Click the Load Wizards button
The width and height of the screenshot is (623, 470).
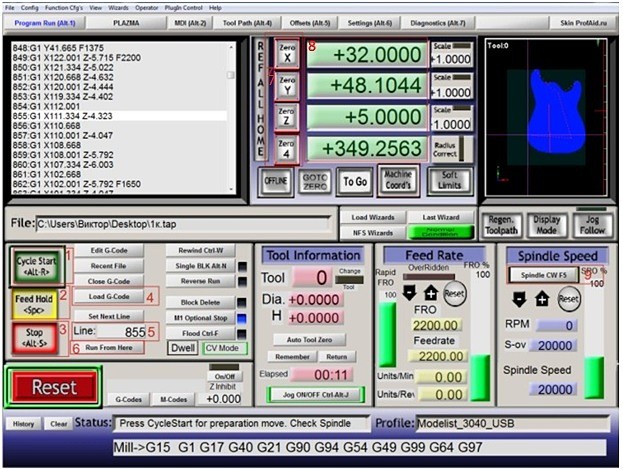tap(373, 217)
